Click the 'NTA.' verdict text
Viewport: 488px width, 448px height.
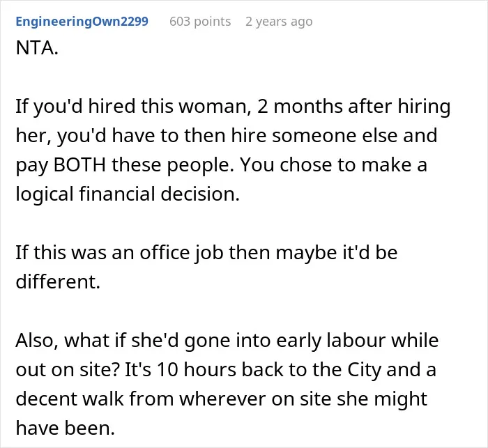[x=37, y=48]
